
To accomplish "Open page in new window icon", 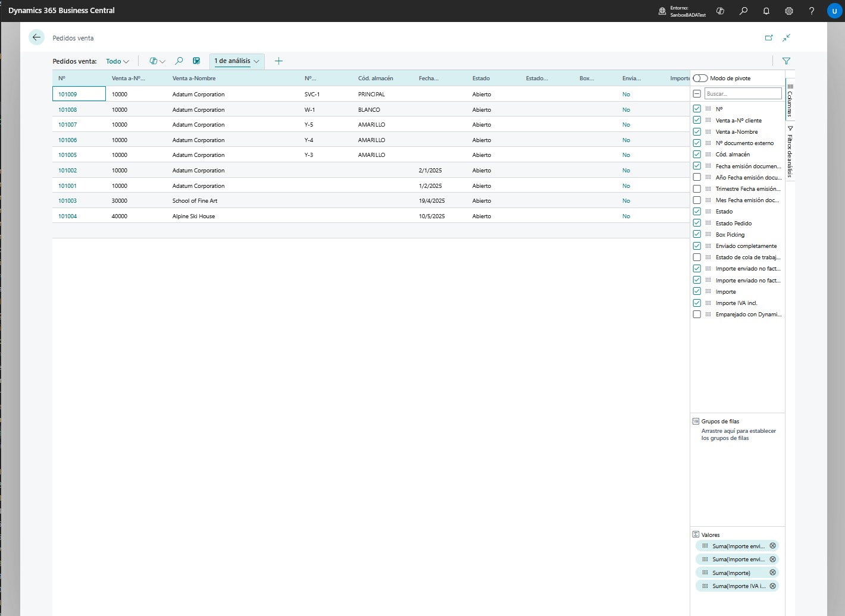I will pos(769,37).
